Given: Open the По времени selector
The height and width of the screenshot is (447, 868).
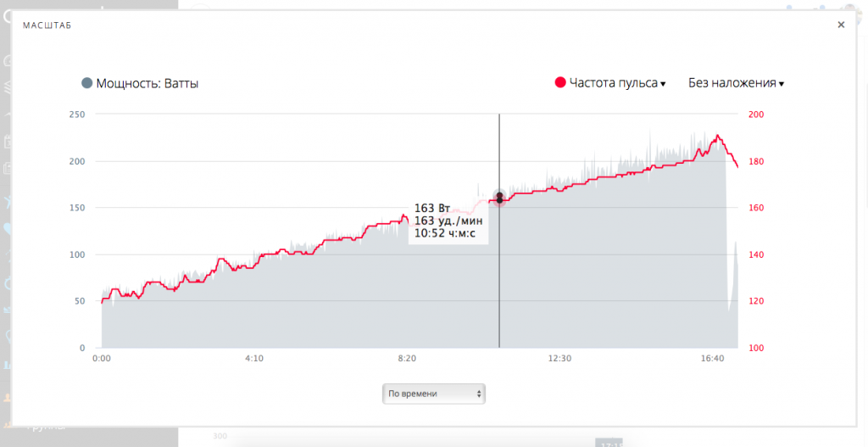Looking at the screenshot, I should [x=434, y=394].
